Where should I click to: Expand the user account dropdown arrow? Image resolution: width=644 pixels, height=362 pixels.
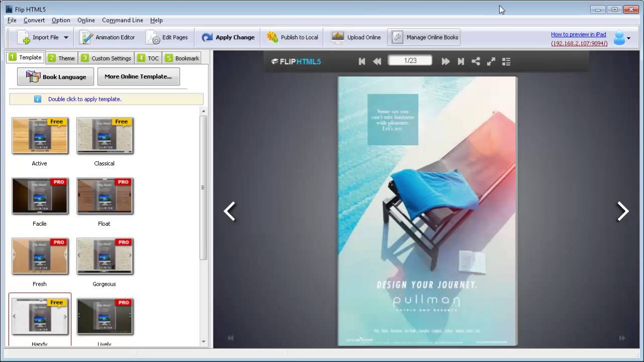point(628,39)
